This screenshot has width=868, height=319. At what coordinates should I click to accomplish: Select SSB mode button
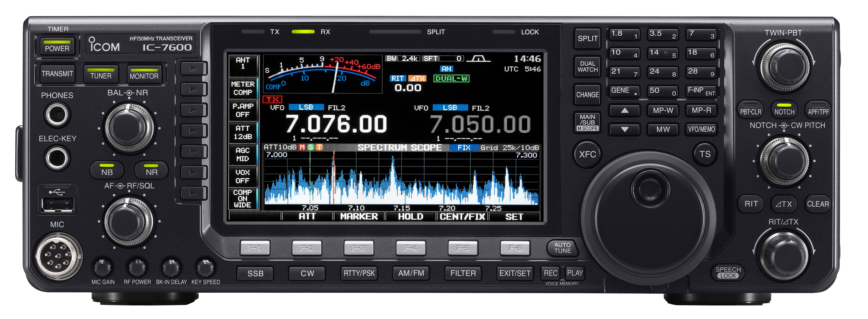(x=255, y=274)
